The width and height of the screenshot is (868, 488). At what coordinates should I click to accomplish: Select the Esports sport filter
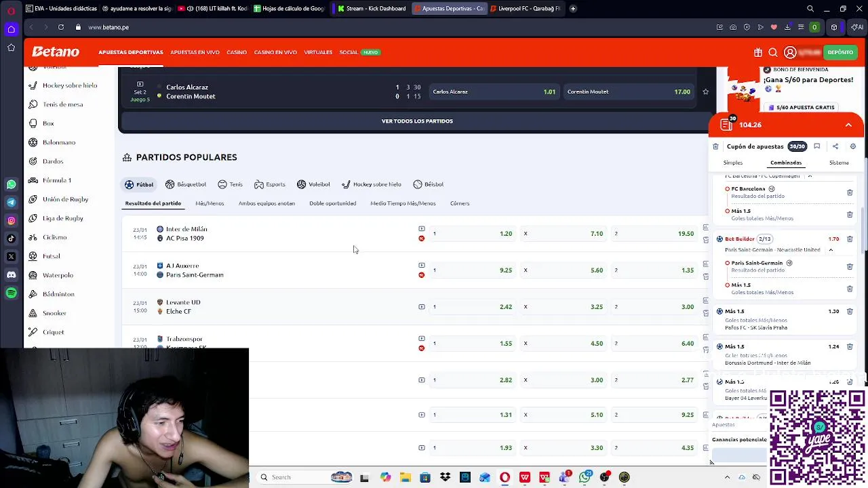tap(270, 184)
